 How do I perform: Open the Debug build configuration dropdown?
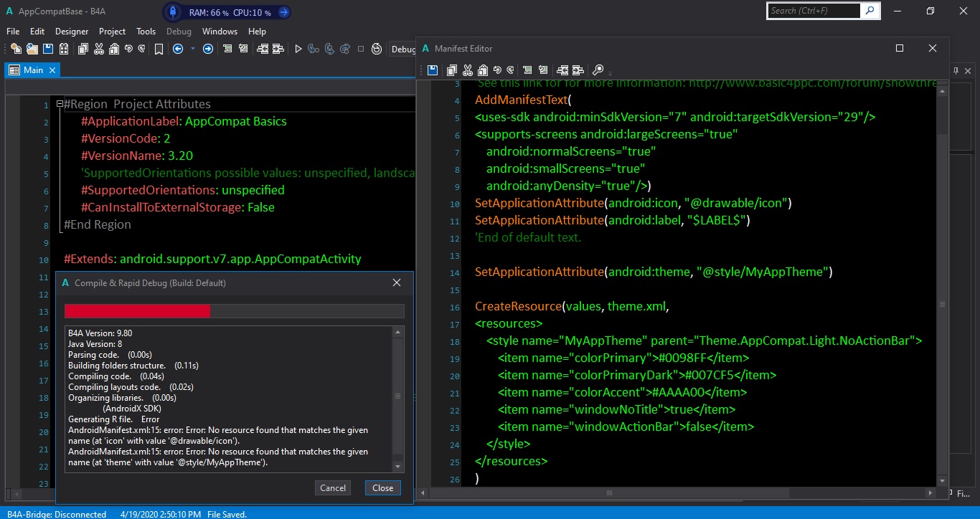[402, 49]
